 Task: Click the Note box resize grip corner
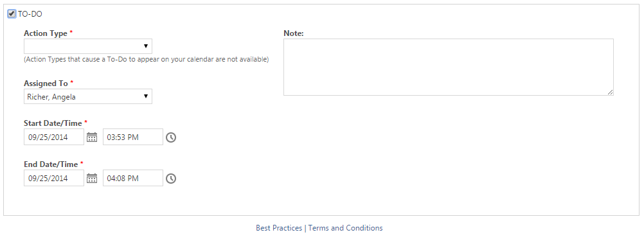611,92
